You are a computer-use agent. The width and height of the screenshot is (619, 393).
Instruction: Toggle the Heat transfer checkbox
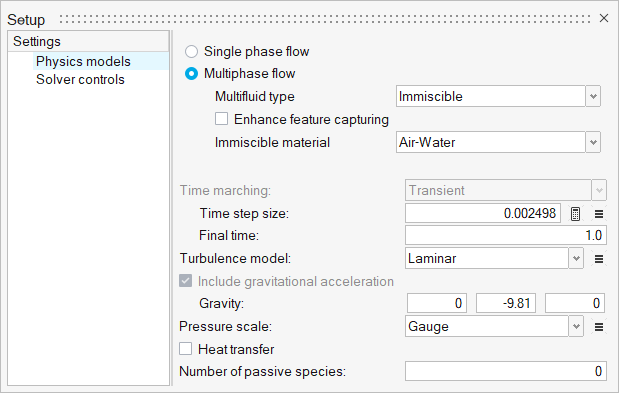point(186,349)
